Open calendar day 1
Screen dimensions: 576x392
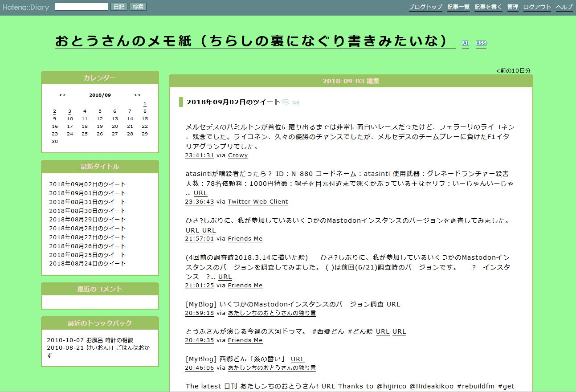(x=145, y=104)
